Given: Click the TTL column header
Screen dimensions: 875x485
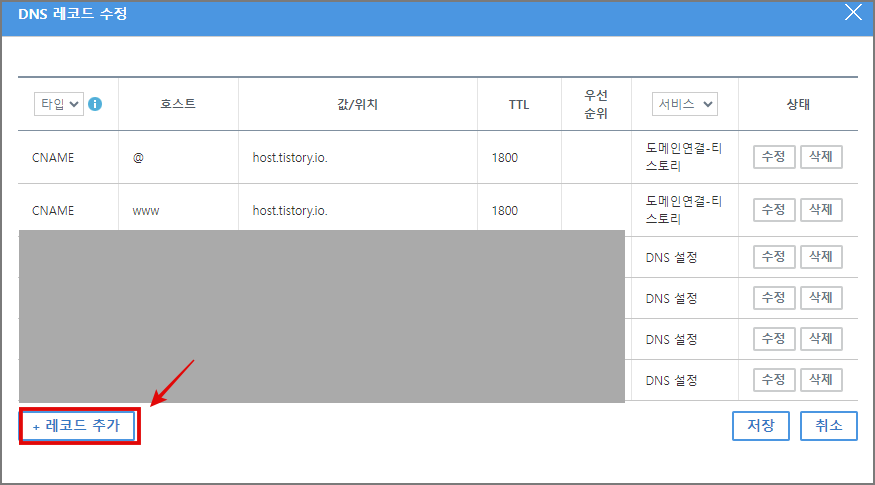Looking at the screenshot, I should click(519, 104).
